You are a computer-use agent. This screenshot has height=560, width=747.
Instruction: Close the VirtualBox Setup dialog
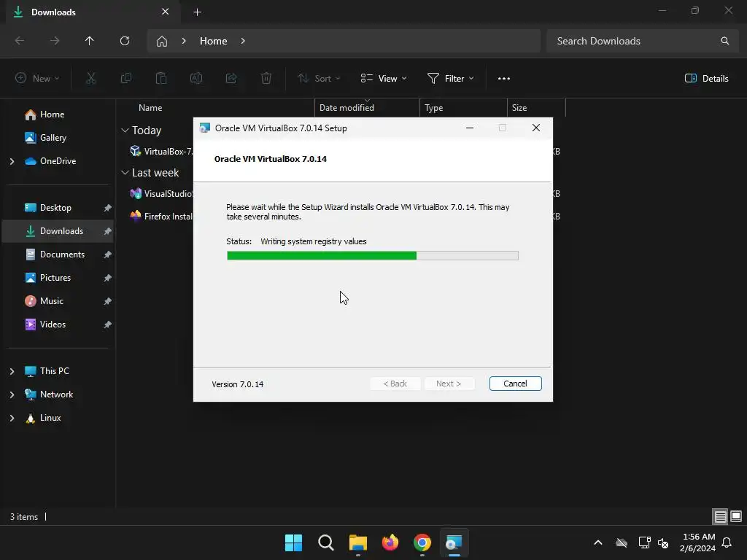536,128
